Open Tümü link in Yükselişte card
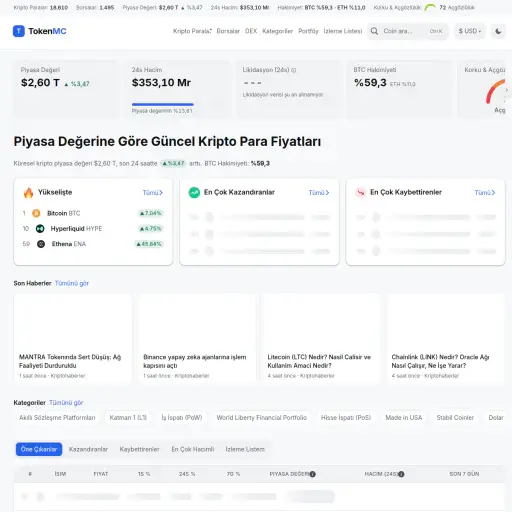Image resolution: width=512 pixels, height=512 pixels. [153, 193]
